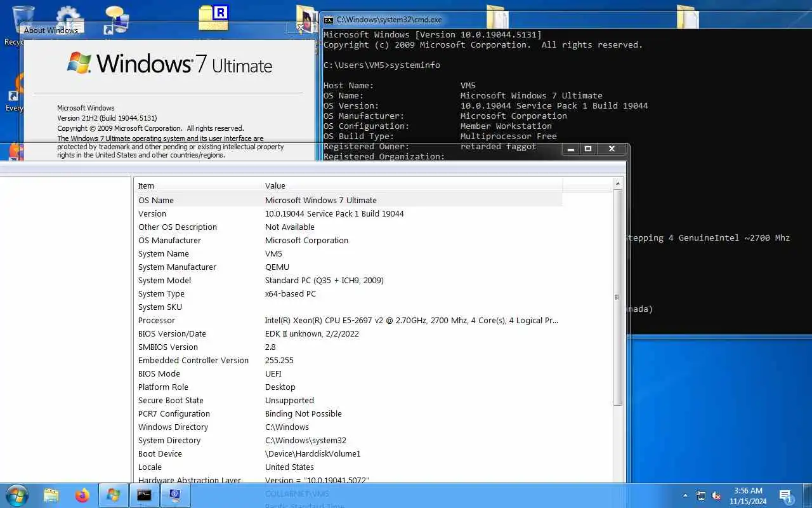Select the Windows Directory row
The width and height of the screenshot is (812, 508).
click(x=348, y=427)
